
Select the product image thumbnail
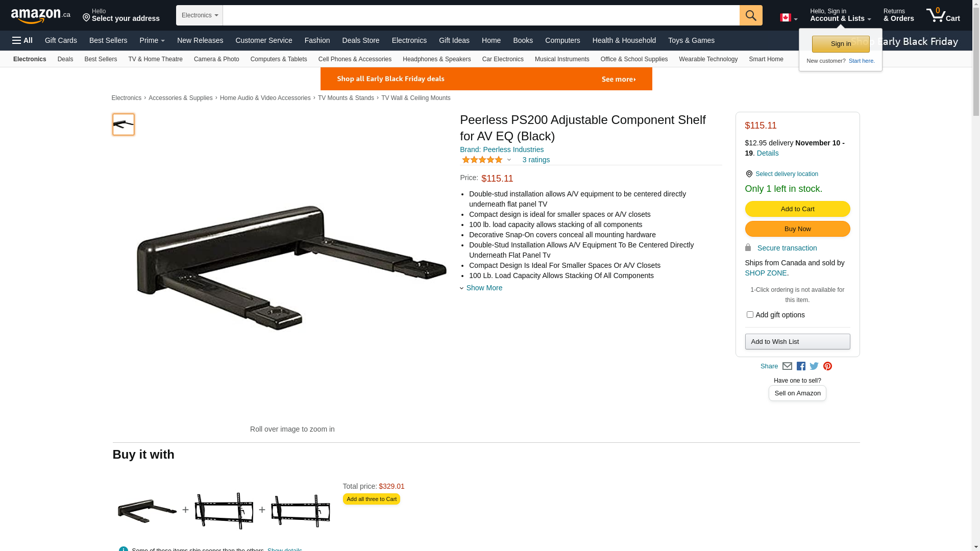click(124, 124)
